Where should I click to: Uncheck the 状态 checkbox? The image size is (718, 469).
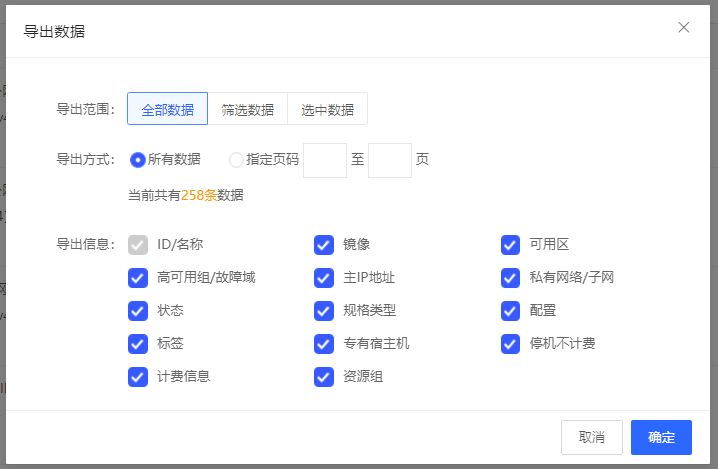point(138,311)
